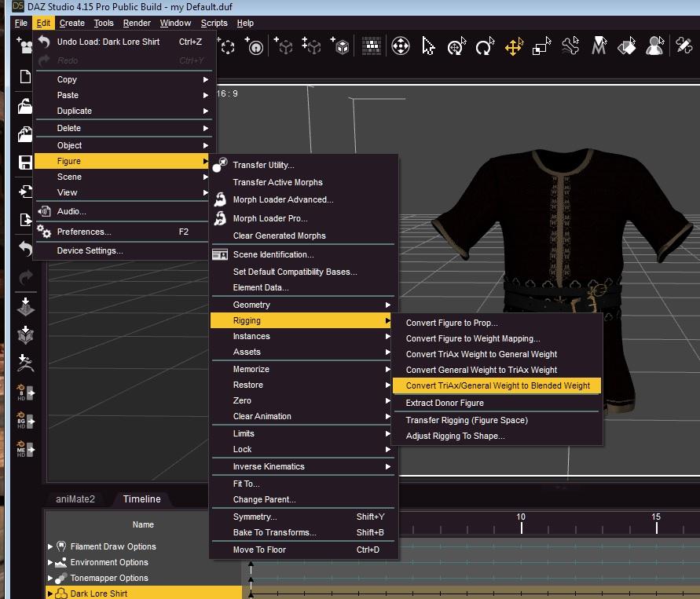Viewport: 700px width, 599px height.
Task: Expand the Dark Lore Shirt timeline row
Action: tap(51, 594)
